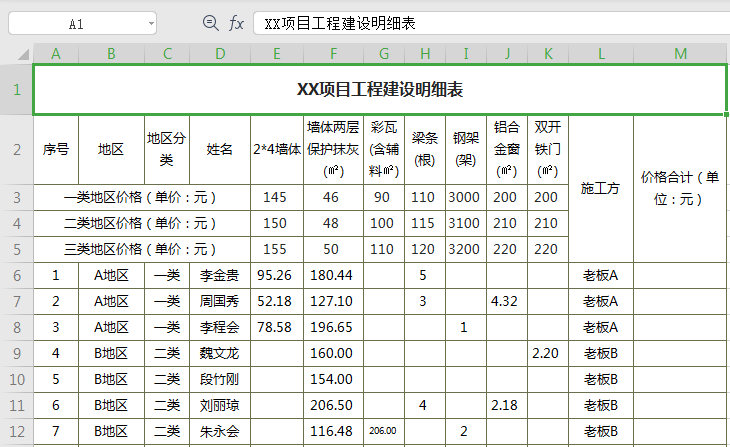Viewport: 730px width, 447px height.
Task: Select column A header
Action: [x=56, y=54]
